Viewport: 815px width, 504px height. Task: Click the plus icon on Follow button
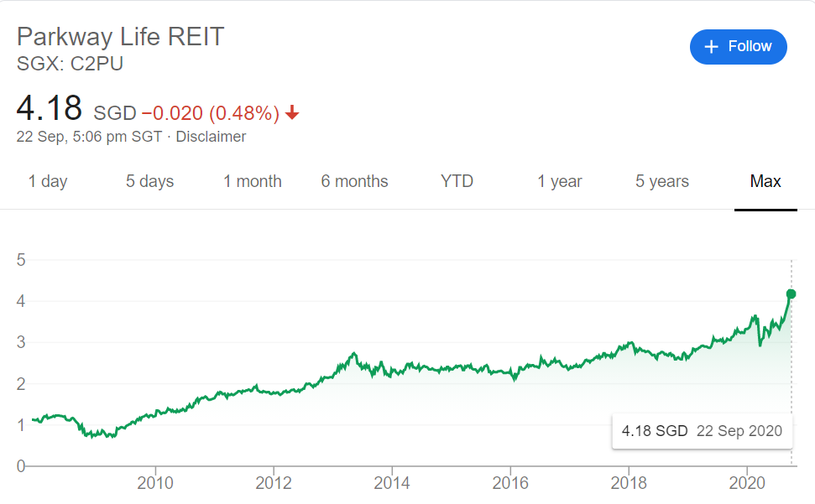(x=711, y=47)
